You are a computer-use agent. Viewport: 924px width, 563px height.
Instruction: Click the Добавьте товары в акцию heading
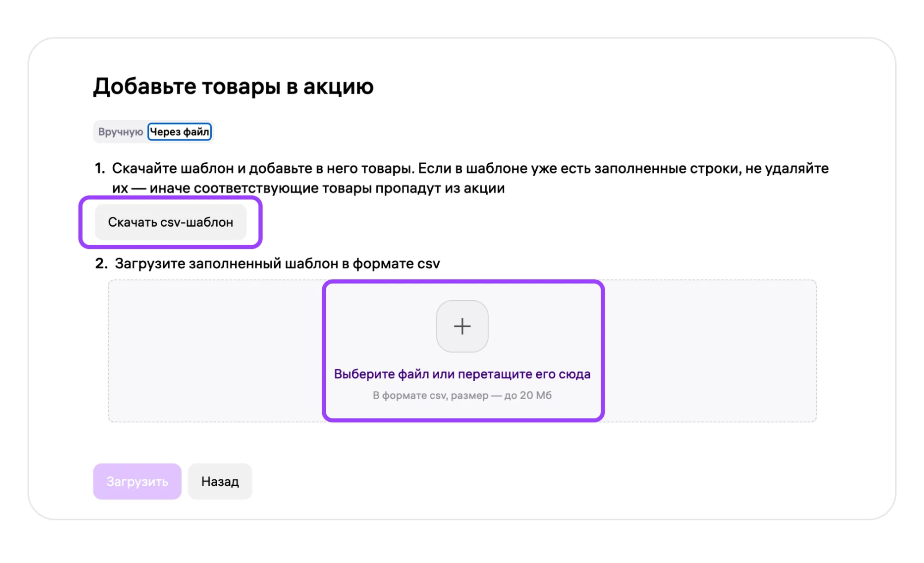click(x=233, y=87)
